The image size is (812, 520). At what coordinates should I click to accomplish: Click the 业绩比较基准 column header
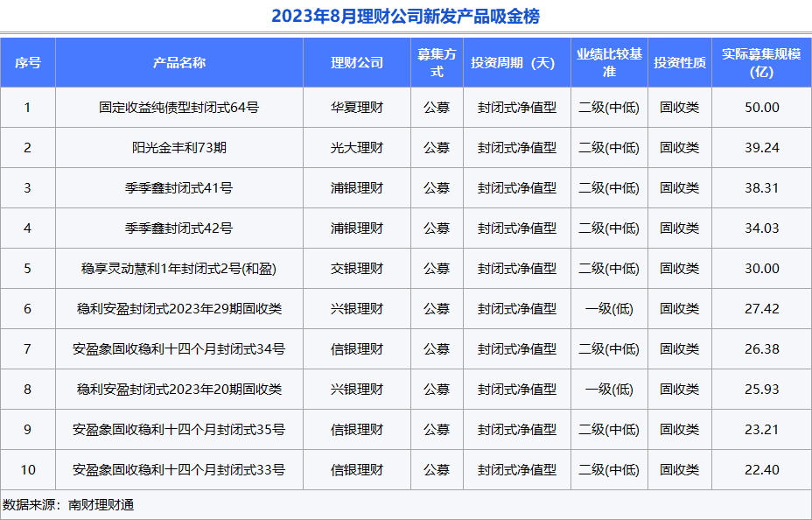tap(609, 63)
